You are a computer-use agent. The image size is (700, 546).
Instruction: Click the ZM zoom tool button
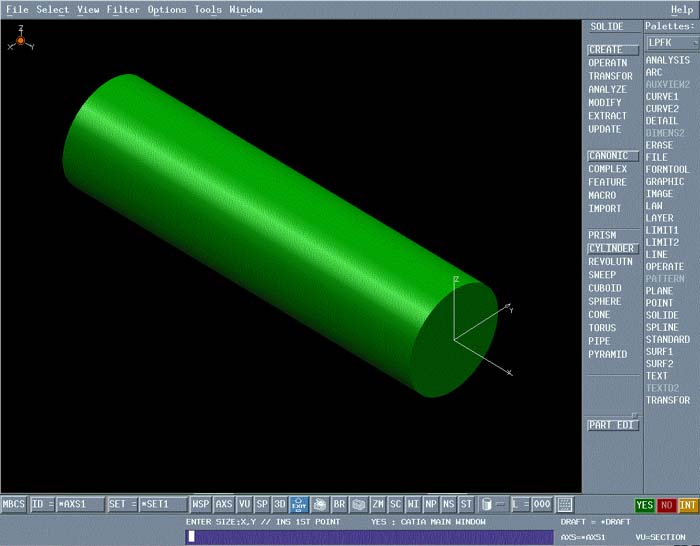pos(378,504)
